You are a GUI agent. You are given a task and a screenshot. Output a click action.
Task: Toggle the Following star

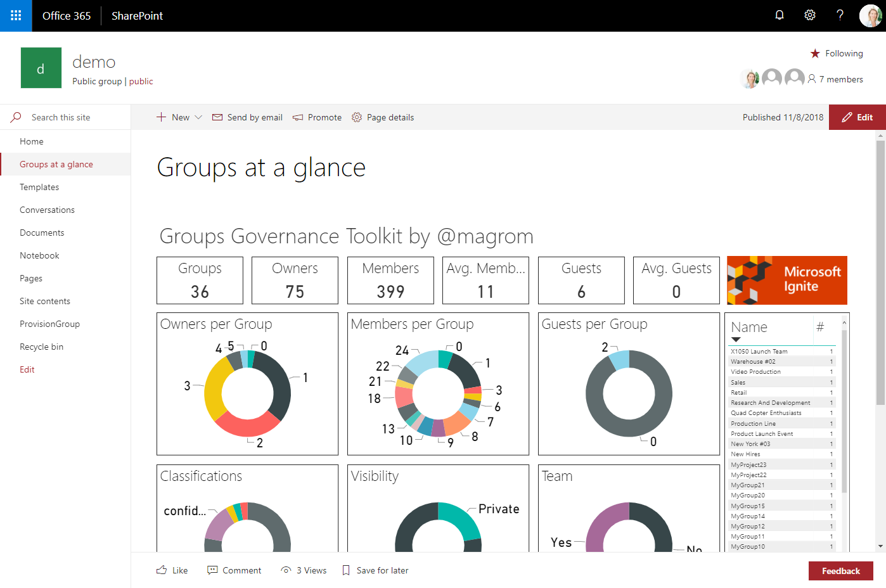[815, 53]
